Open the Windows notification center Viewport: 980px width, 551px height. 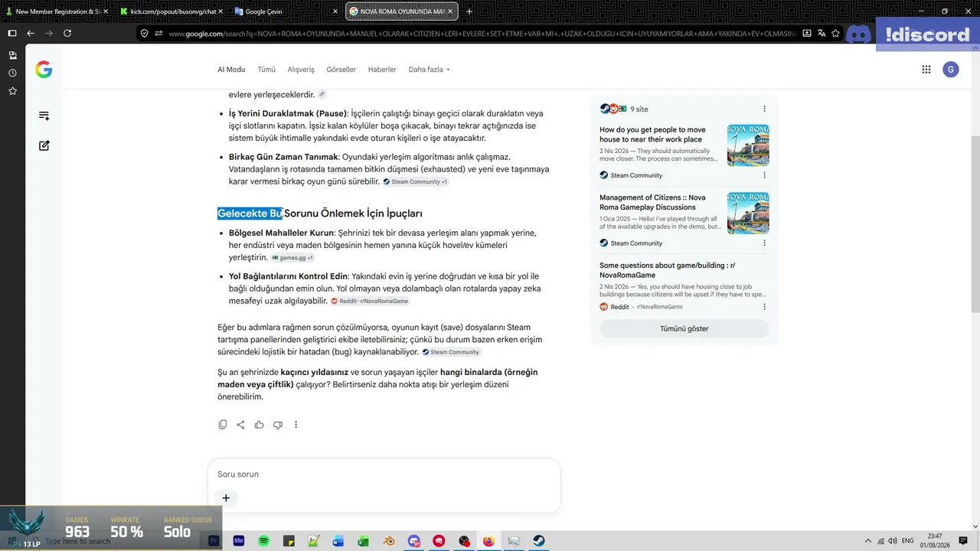click(963, 541)
